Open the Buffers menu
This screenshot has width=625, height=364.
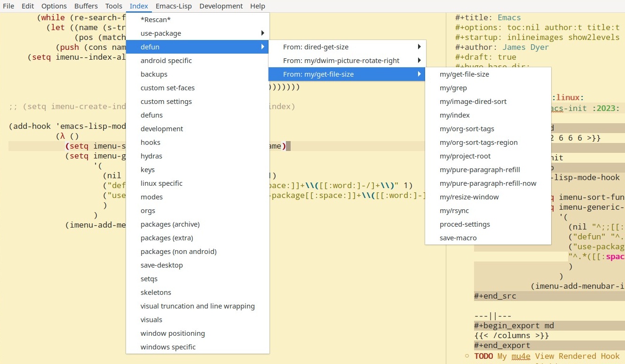86,6
